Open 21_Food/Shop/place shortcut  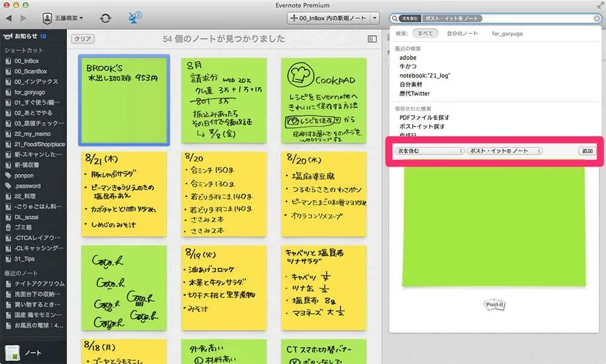pos(39,144)
